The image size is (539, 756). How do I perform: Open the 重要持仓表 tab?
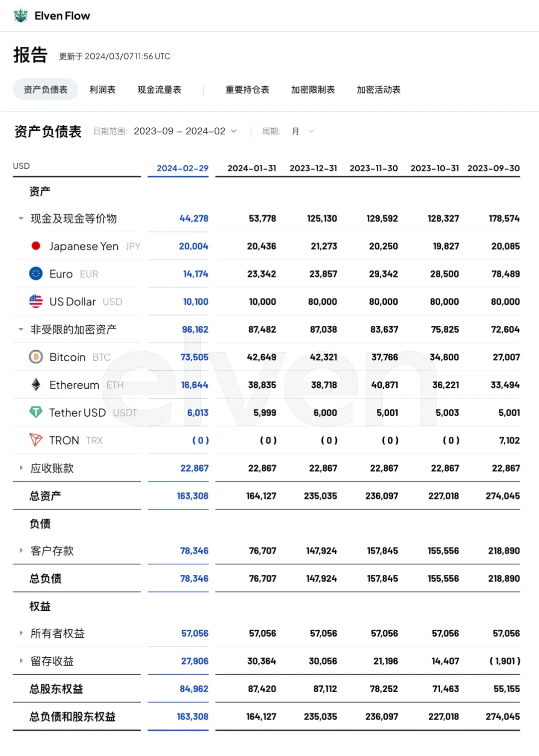(247, 90)
